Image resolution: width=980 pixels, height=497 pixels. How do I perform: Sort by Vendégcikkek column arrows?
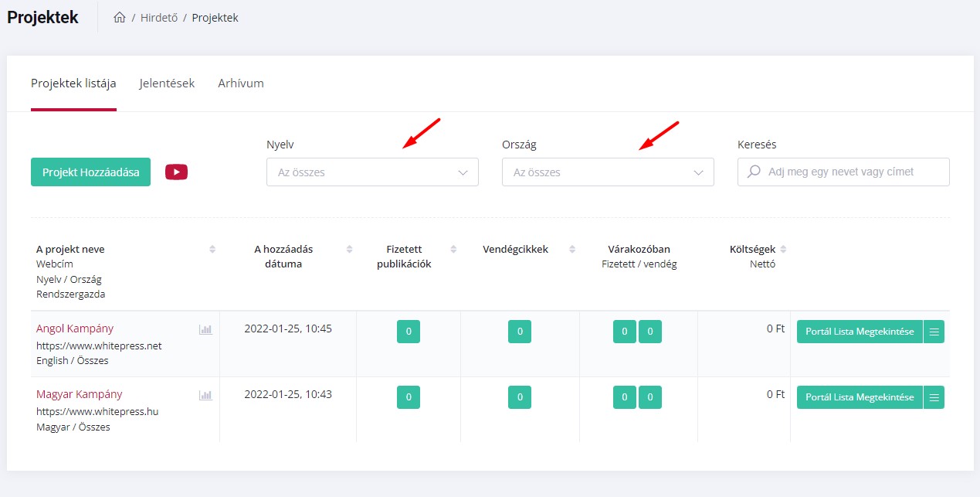click(572, 249)
